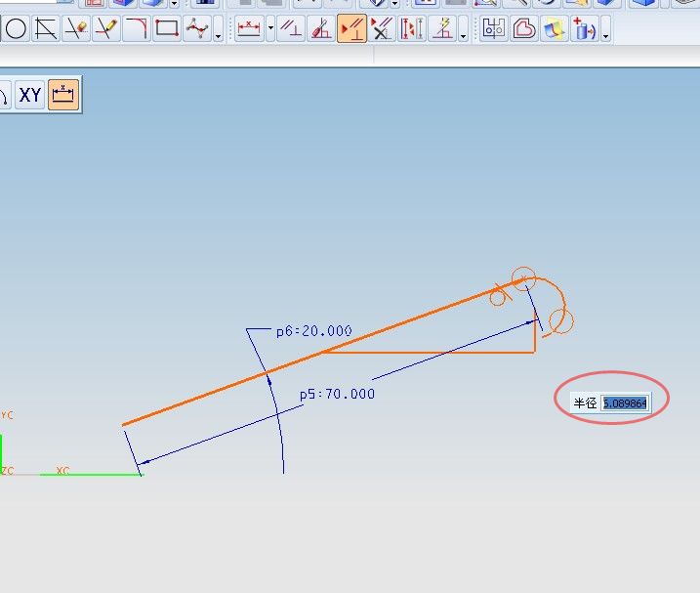
Task: Click the Intersection Curve surface icon
Action: click(554, 29)
